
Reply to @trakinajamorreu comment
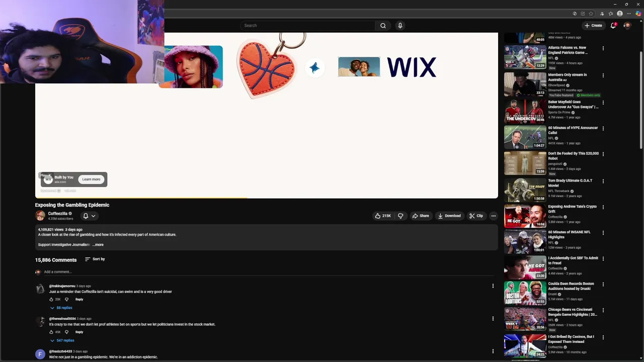click(x=79, y=299)
